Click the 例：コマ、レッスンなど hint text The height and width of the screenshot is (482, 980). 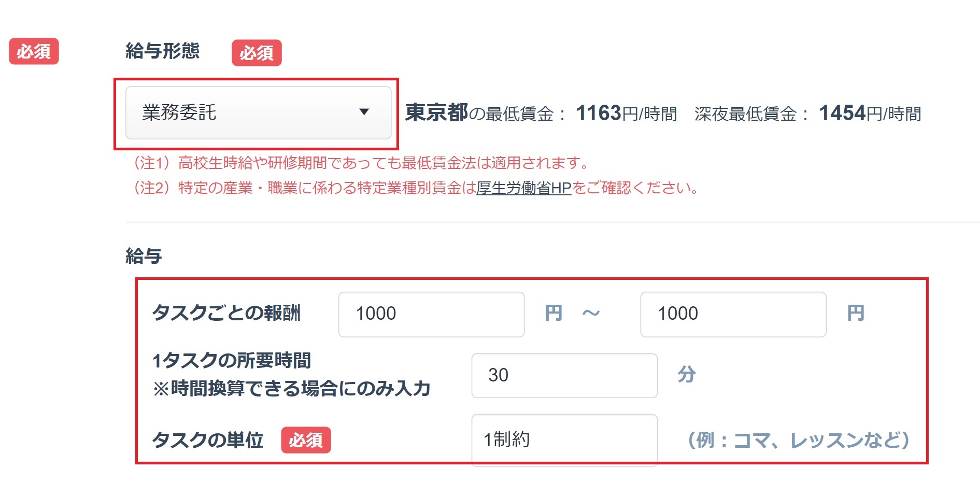click(x=798, y=440)
